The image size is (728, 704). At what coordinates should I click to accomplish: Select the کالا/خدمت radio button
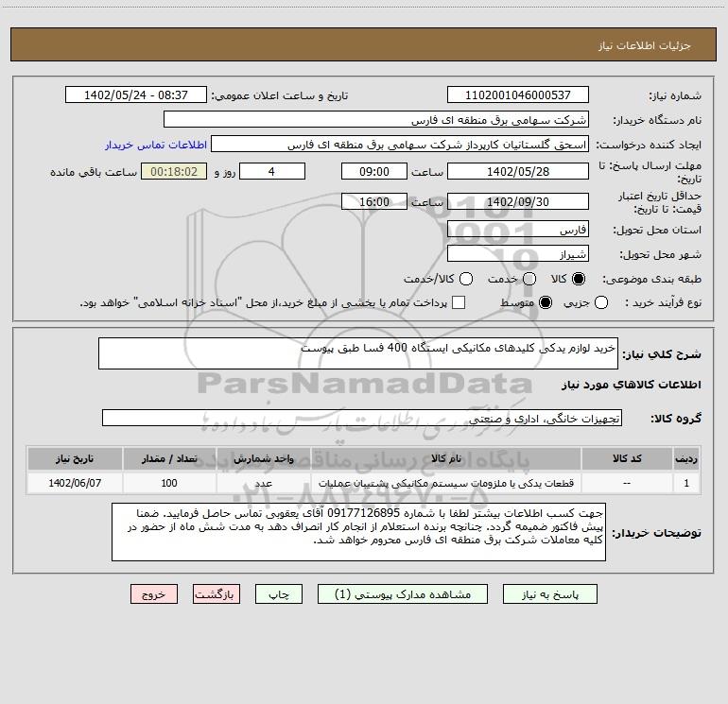[466, 279]
